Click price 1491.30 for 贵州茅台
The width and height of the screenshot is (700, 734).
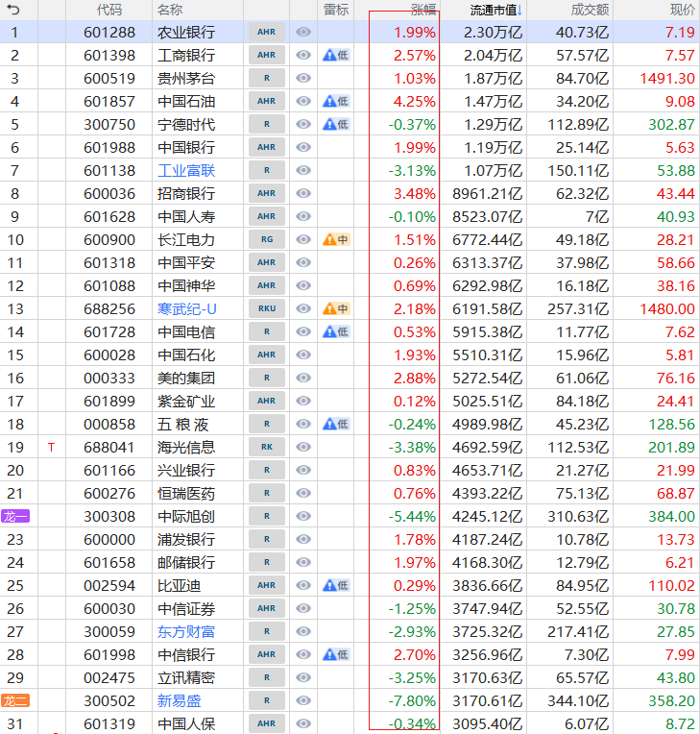tap(667, 78)
